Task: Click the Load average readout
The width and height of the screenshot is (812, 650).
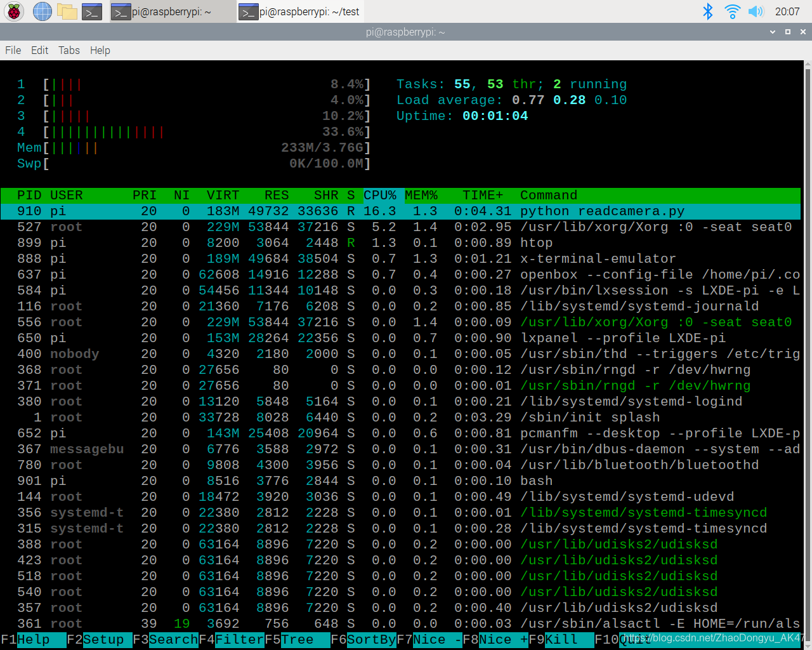Action: tap(511, 100)
